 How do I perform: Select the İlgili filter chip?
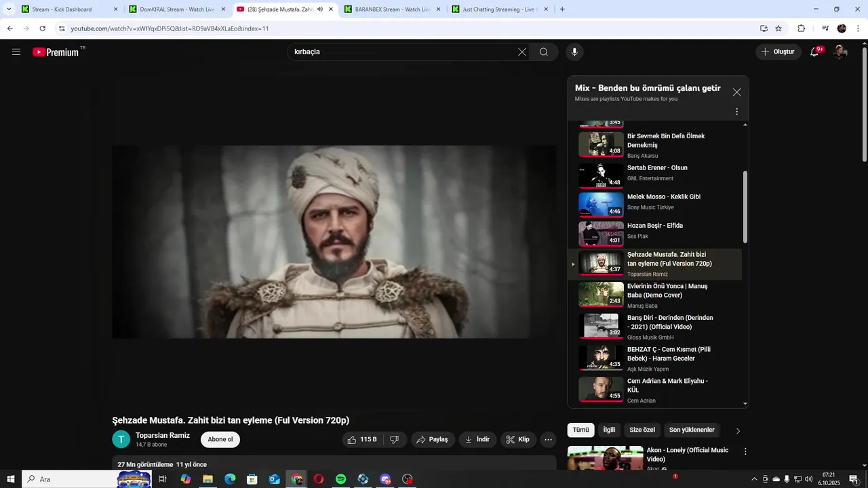pos(609,430)
